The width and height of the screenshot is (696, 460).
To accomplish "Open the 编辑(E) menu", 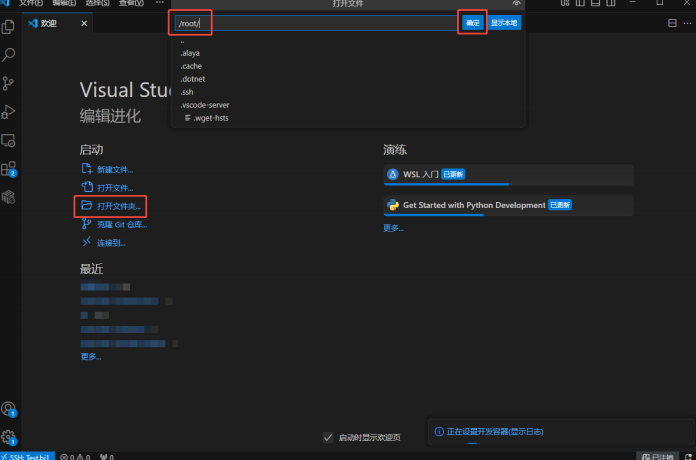I will (64, 3).
